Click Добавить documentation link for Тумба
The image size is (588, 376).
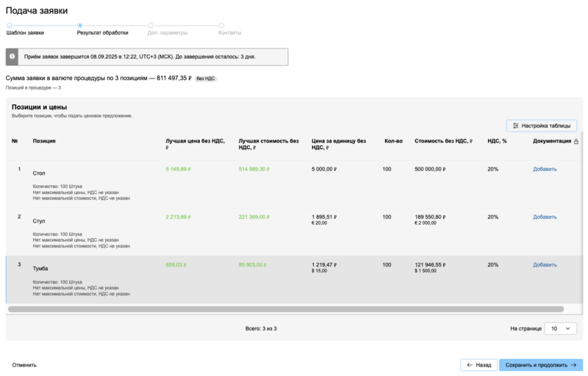coord(545,264)
